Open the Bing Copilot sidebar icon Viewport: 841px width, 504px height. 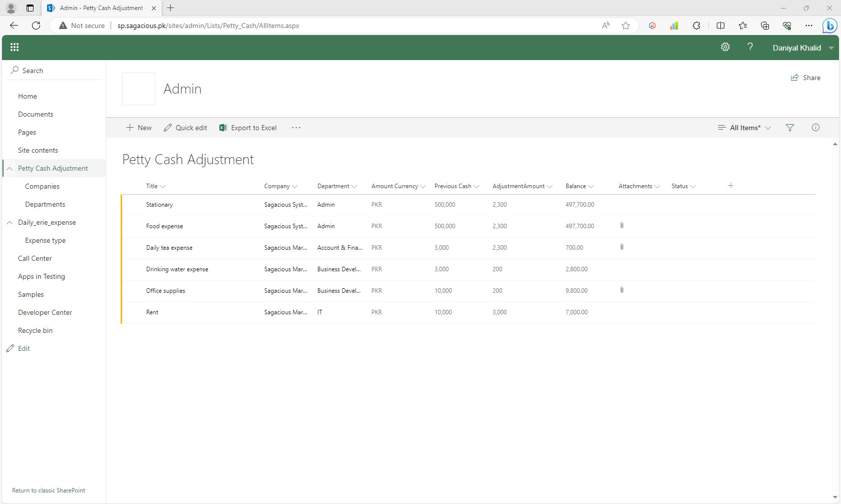click(x=829, y=26)
